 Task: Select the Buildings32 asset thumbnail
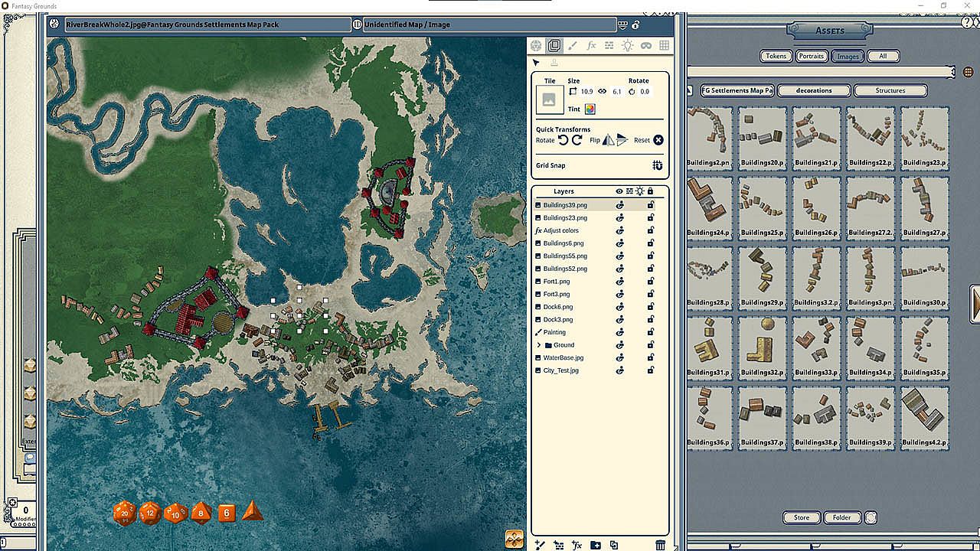(762, 344)
